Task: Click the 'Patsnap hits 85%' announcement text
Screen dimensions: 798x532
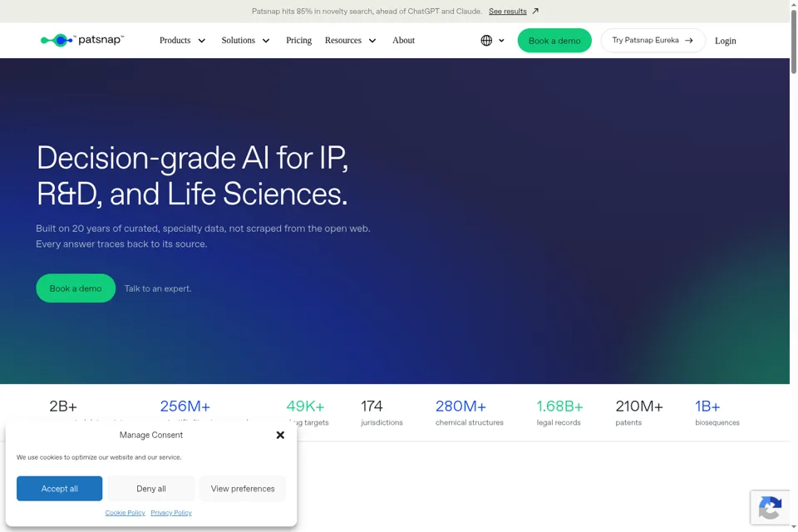Action: [367, 11]
